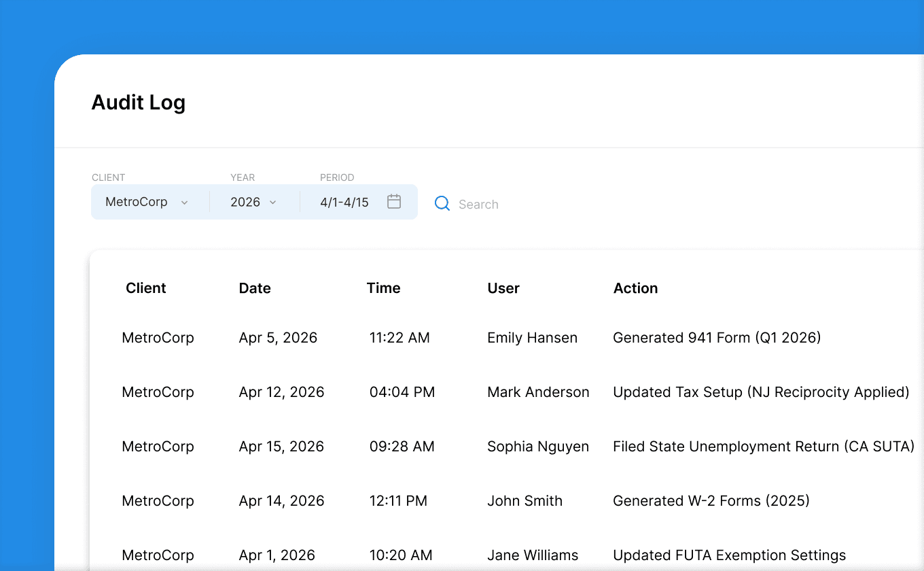Click the CLIENT filter label
This screenshot has height=571, width=924.
(x=108, y=177)
